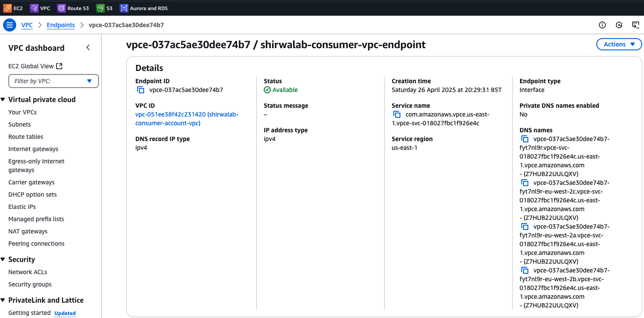Collapse the VPC dashboard side panel
This screenshot has width=644, height=318.
88,47
